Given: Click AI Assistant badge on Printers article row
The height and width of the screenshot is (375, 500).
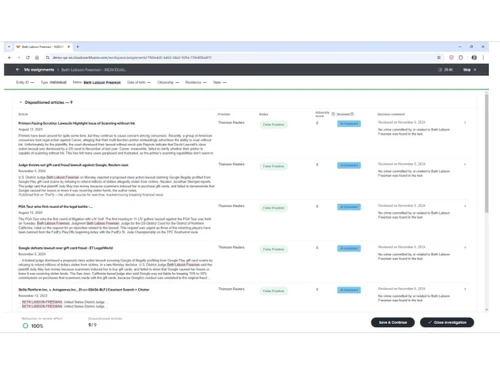Looking at the screenshot, I should [349, 124].
